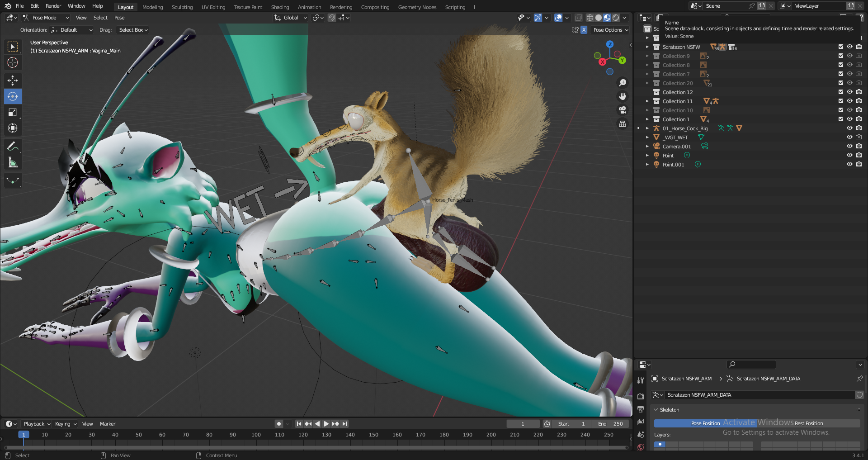Activate the Rotate tool
This screenshot has height=460, width=868.
point(13,96)
